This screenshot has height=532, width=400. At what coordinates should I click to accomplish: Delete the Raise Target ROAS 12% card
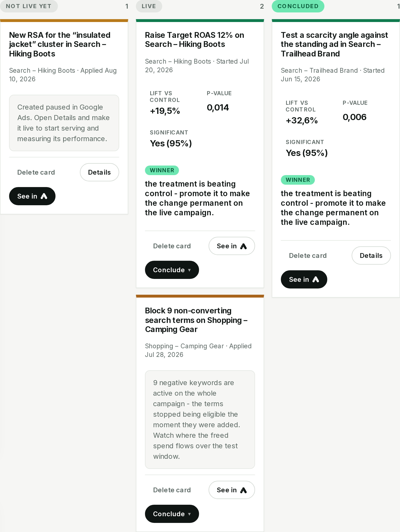172,246
